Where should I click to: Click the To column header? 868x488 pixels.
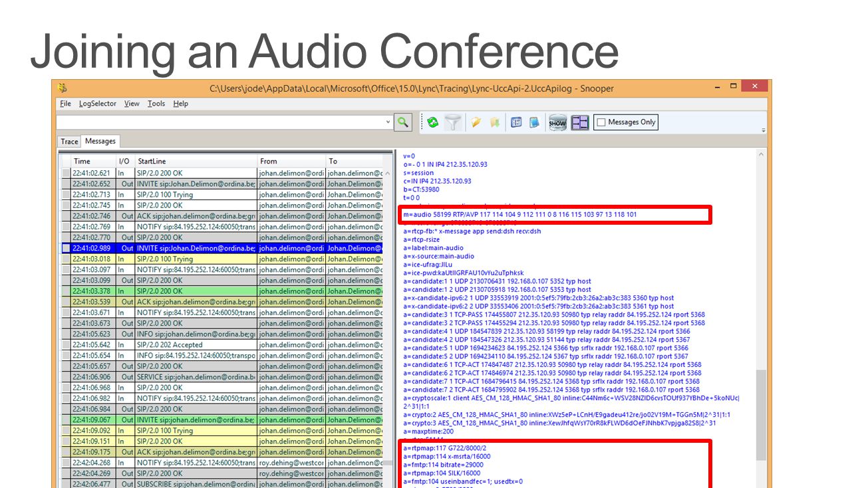pos(354,161)
